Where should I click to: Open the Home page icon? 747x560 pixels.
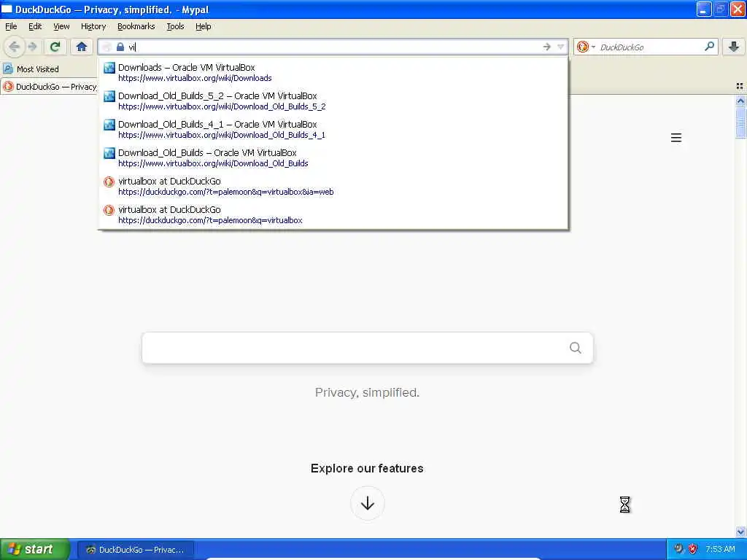[82, 47]
